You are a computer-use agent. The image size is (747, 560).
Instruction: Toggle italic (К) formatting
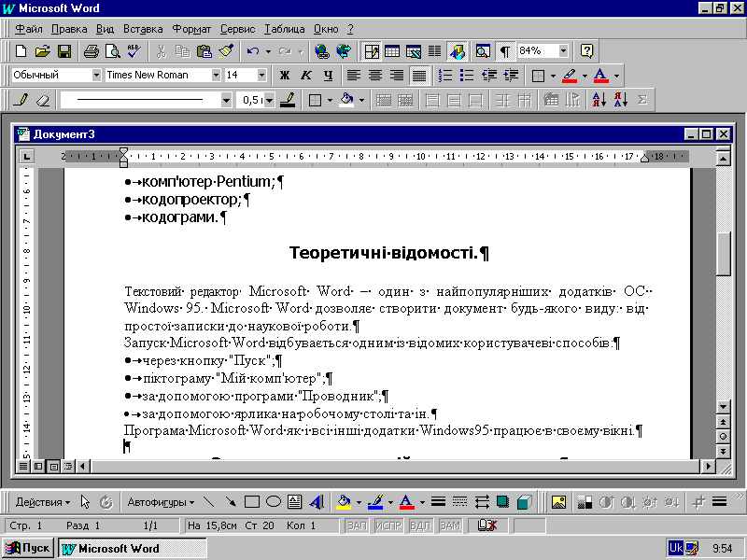[306, 76]
